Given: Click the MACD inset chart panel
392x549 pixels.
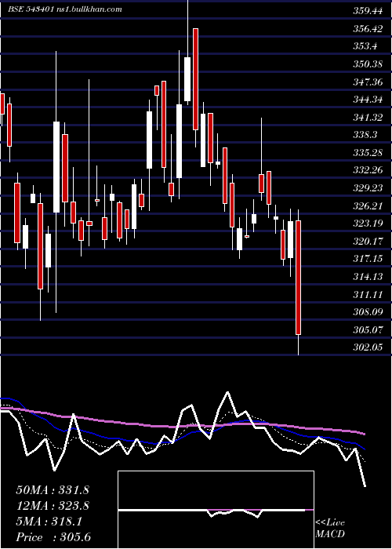Looking at the screenshot, I should click(x=216, y=510).
